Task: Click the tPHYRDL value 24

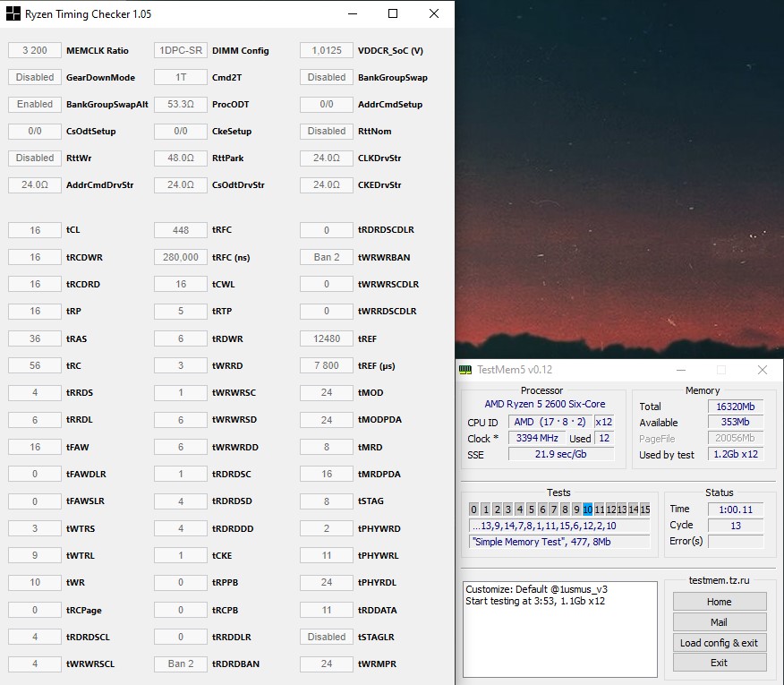Action: coord(327,582)
